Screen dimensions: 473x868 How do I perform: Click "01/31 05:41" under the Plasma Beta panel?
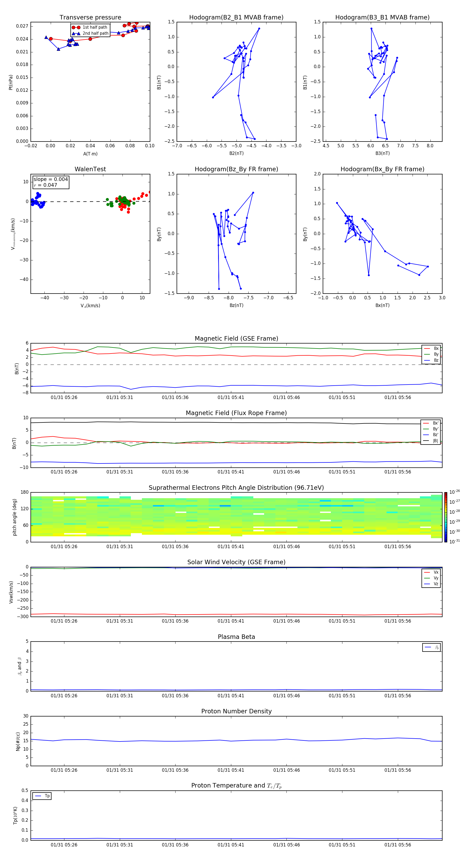231,696
